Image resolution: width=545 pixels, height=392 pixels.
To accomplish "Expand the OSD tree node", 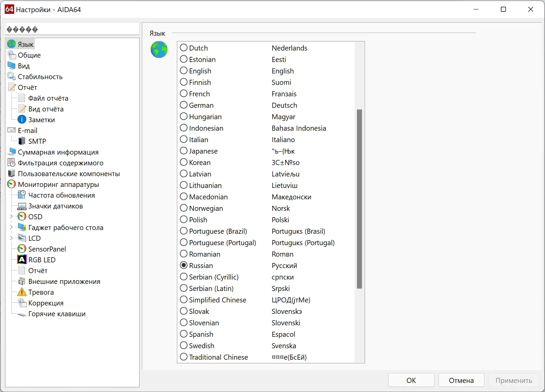I will 11,217.
